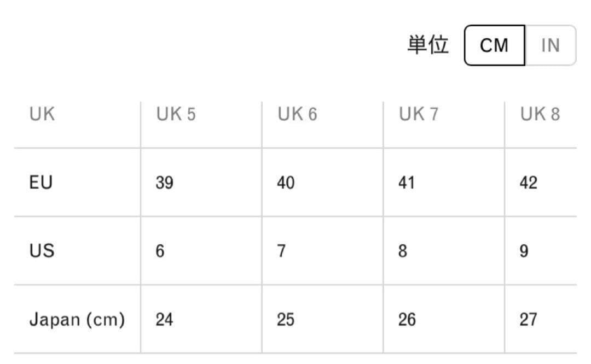Image resolution: width=591 pixels, height=364 pixels.
Task: Click EU size 40 cell
Action: pyautogui.click(x=286, y=183)
